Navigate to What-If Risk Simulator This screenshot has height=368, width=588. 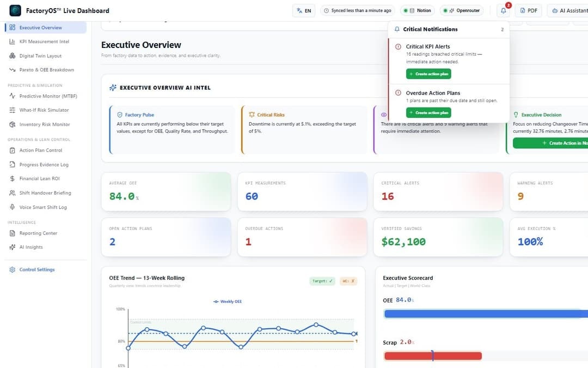[46, 110]
